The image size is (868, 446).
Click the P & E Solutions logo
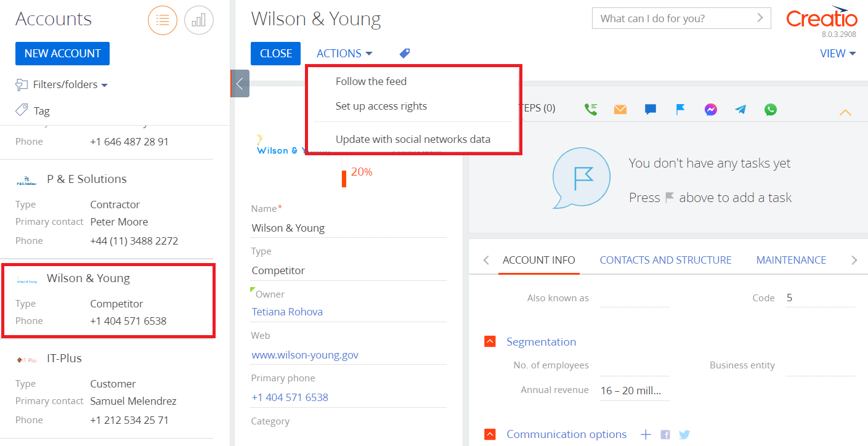pyautogui.click(x=27, y=180)
